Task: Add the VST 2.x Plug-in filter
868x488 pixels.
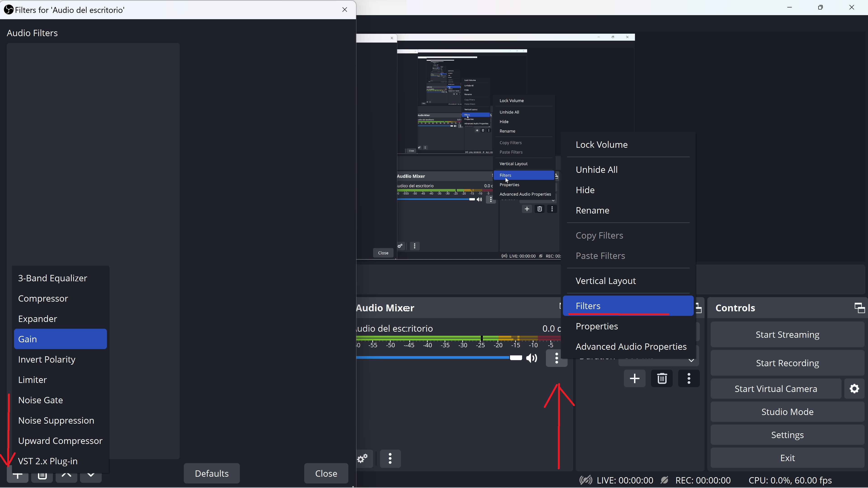Action: coord(60,461)
